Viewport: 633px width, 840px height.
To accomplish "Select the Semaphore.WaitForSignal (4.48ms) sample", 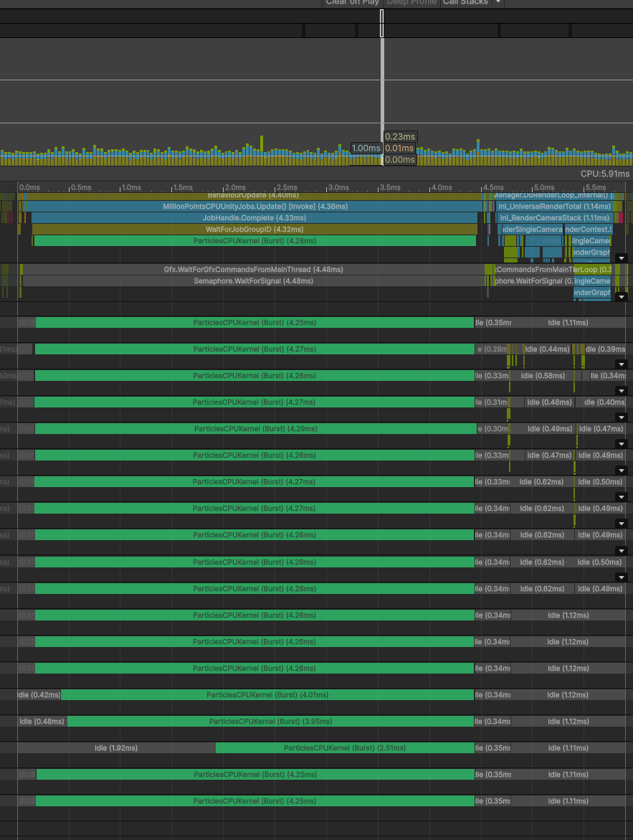I will point(253,281).
